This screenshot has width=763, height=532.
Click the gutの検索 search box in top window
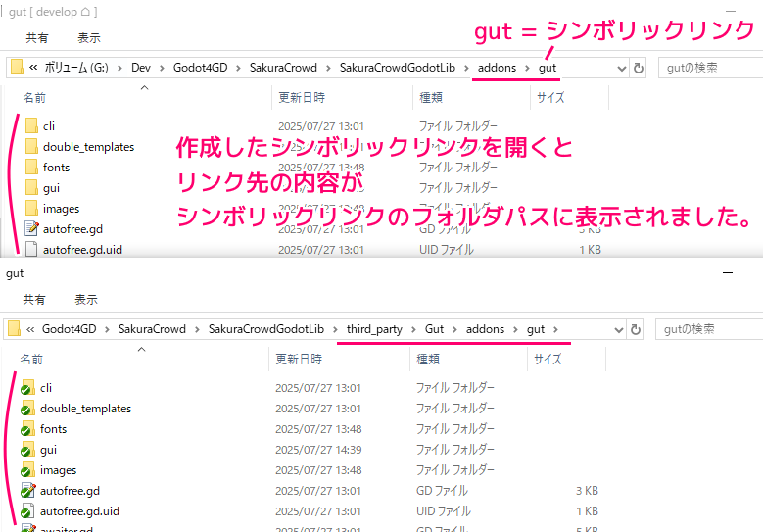tap(710, 68)
